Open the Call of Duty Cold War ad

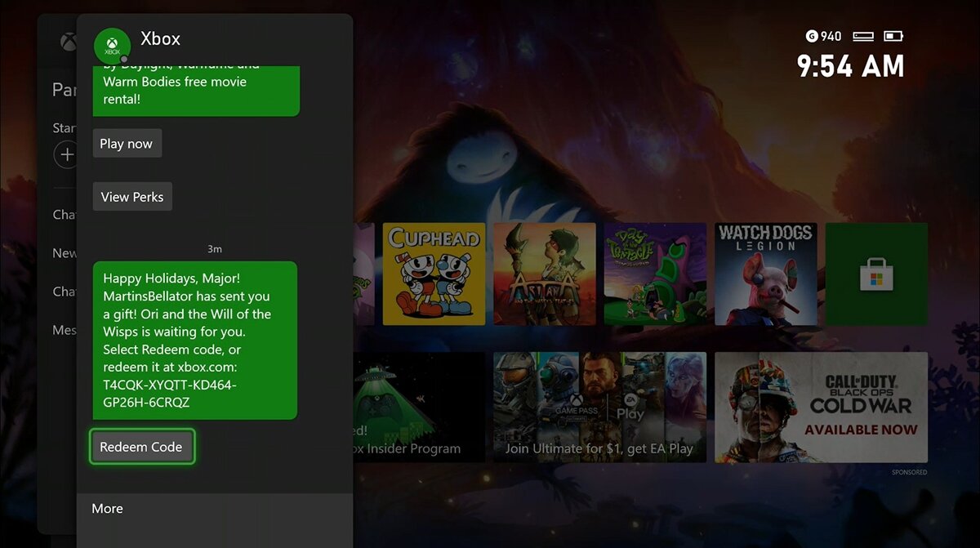click(x=821, y=408)
